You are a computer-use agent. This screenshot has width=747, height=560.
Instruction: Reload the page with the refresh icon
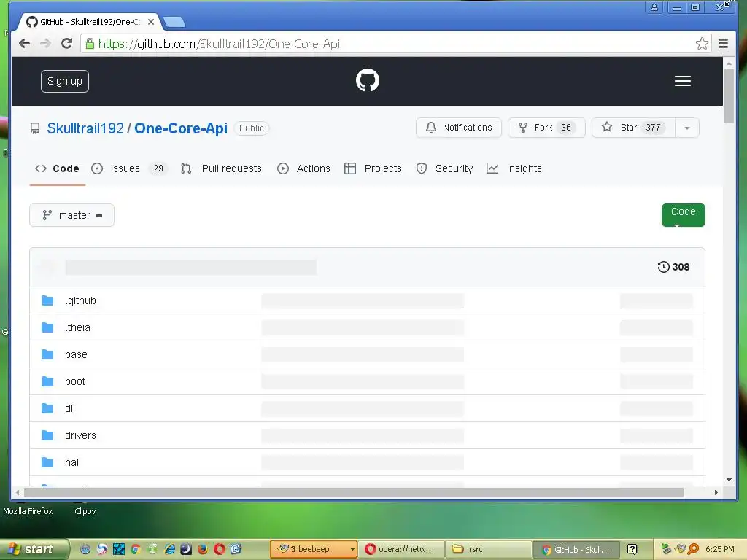coord(66,43)
